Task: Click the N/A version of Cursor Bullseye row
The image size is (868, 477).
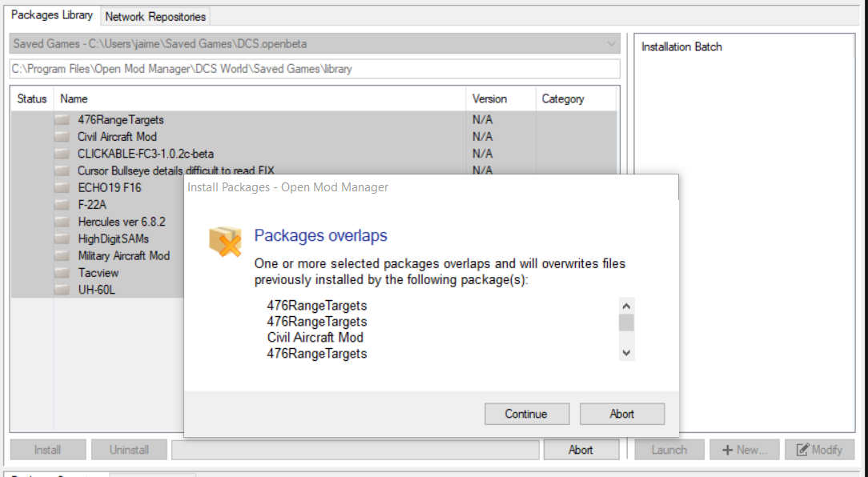Action: (482, 170)
